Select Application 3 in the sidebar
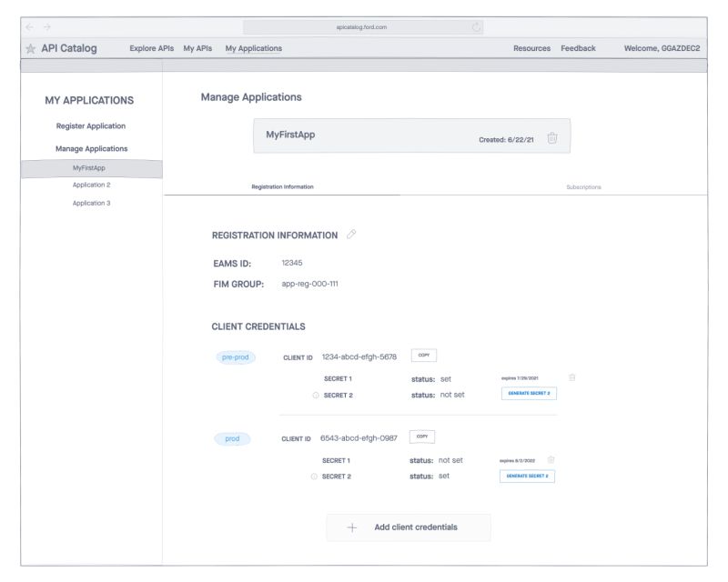 pyautogui.click(x=92, y=204)
